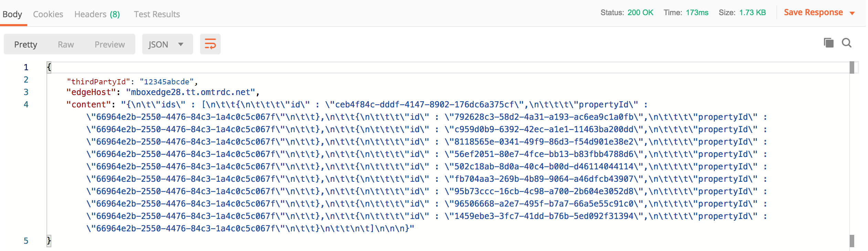Screen dimensions: 868x251
Task: Click the 173ms response time value
Action: click(x=697, y=12)
